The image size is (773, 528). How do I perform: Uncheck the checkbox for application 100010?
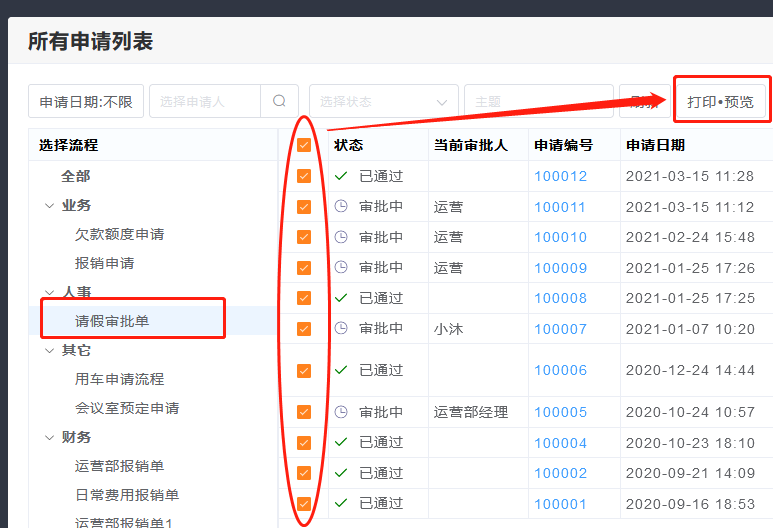304,237
